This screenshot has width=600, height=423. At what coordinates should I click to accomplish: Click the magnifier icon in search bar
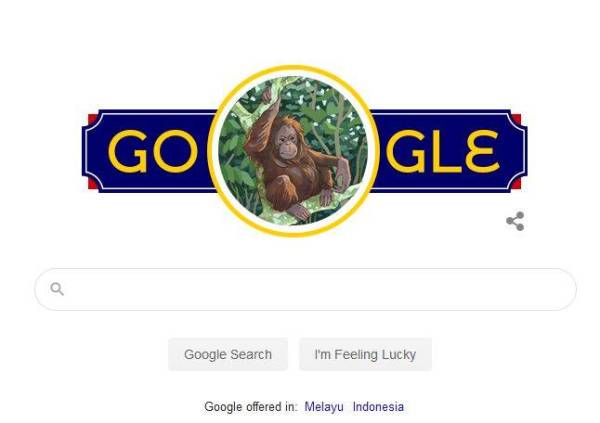coord(57,289)
